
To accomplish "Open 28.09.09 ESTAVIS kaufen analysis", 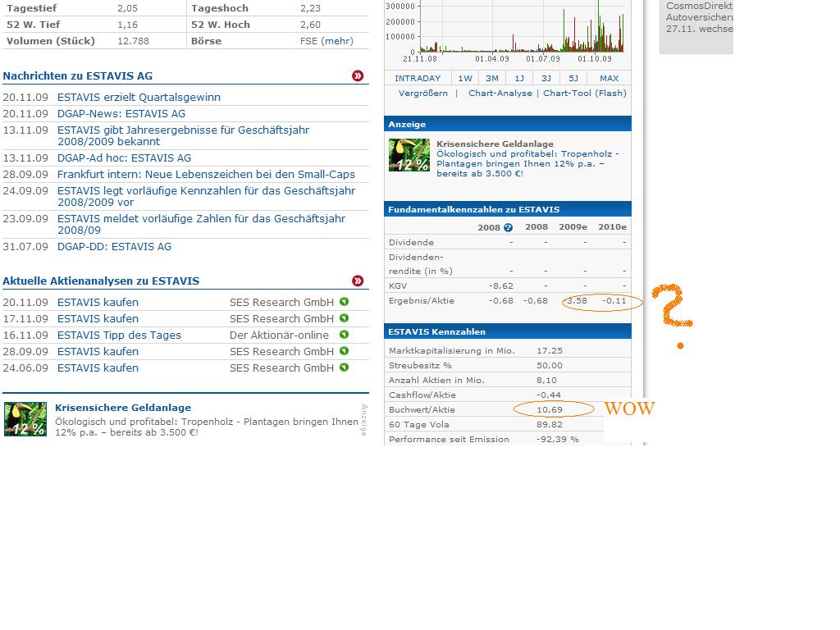I will 98,351.
